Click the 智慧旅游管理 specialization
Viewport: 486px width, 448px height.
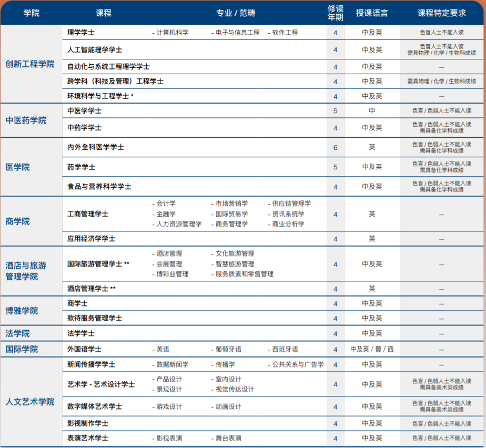point(233,264)
